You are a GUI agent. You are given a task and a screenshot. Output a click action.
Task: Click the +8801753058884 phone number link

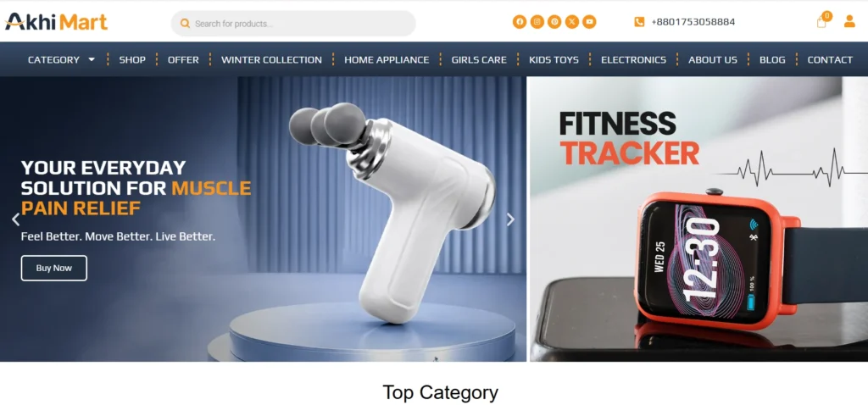(x=693, y=22)
